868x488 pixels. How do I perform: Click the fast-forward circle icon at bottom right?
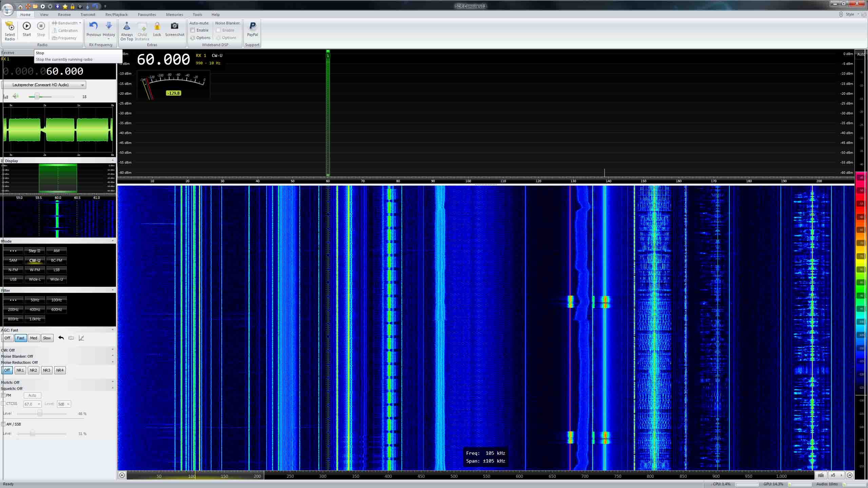[x=850, y=475]
